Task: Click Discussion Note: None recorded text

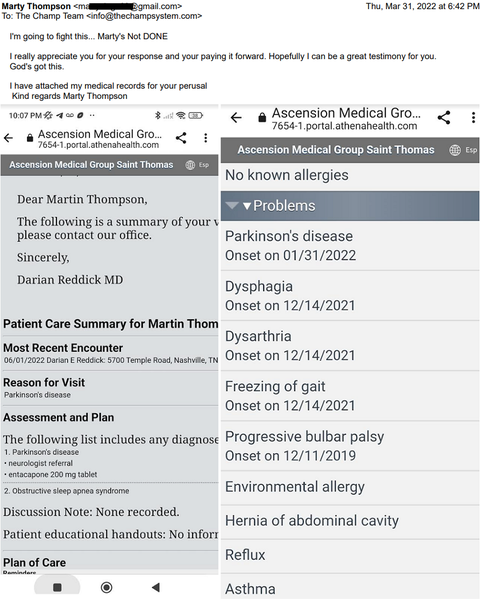Action: [91, 512]
